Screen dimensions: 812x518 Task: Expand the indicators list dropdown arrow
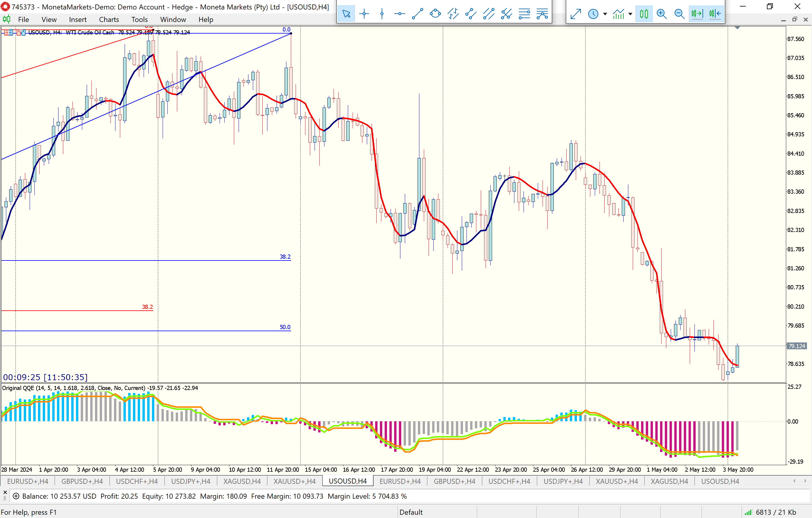630,14
